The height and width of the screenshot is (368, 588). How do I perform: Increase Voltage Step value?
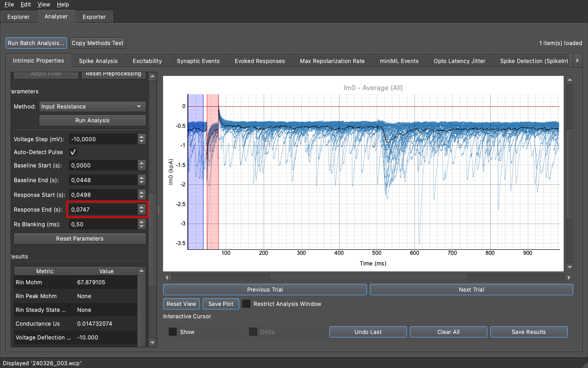click(141, 137)
